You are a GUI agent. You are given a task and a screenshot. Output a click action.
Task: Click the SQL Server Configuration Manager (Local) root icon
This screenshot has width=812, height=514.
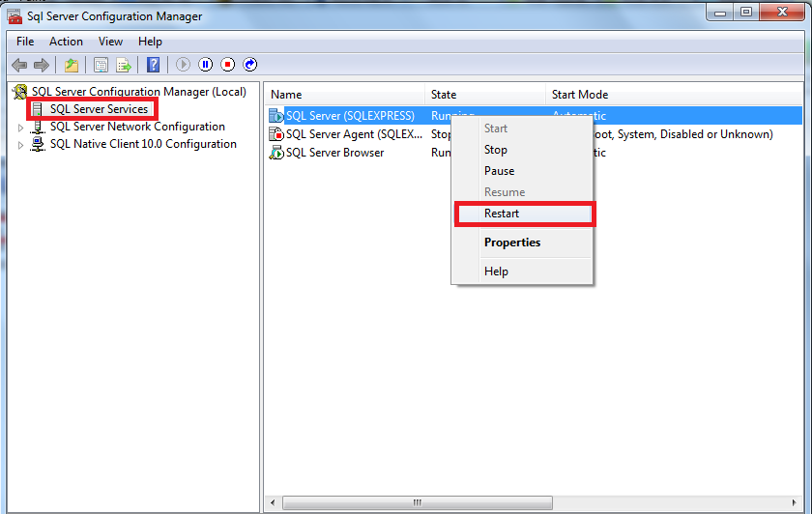click(20, 92)
